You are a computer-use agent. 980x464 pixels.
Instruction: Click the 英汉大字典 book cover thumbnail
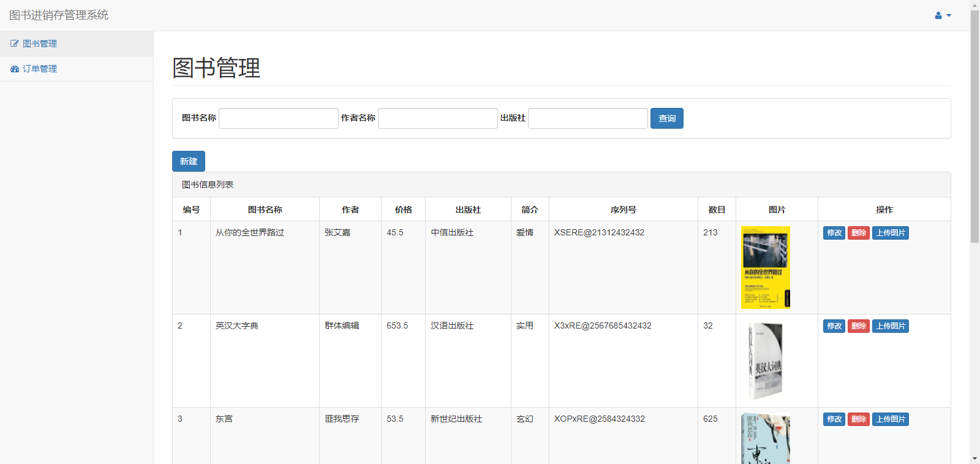click(766, 360)
